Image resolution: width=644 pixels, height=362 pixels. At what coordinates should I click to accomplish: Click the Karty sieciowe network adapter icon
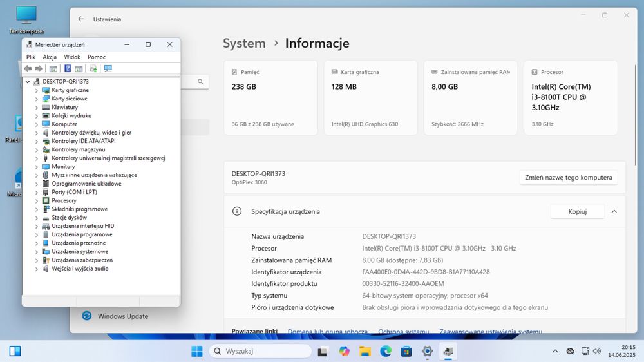[x=46, y=99]
